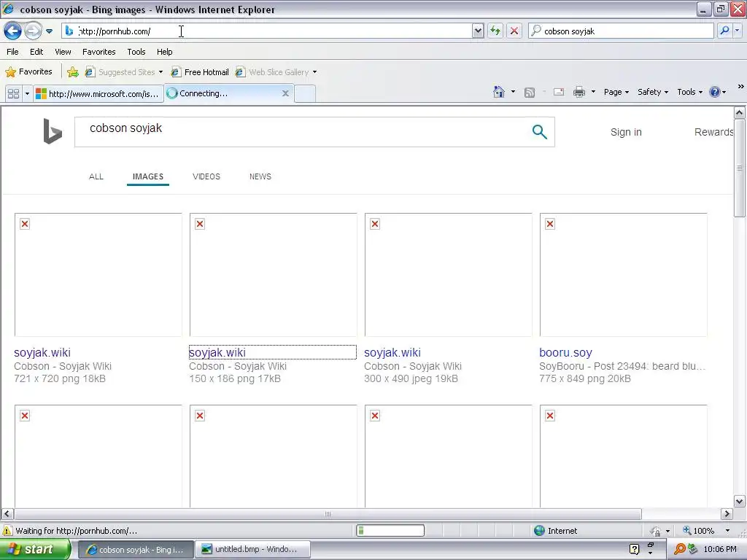Open the Print options dropdown arrow
Screen dimensions: 747x560
coord(593,92)
